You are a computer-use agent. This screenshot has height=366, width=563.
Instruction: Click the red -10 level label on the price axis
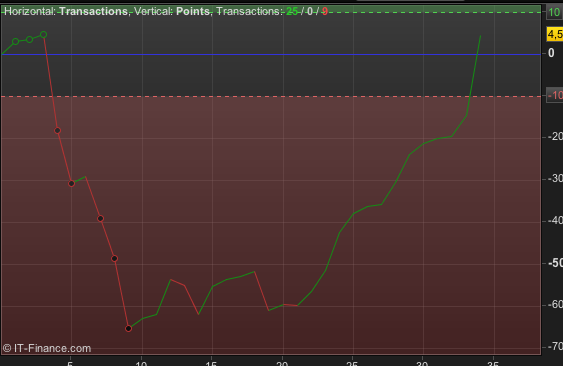555,95
